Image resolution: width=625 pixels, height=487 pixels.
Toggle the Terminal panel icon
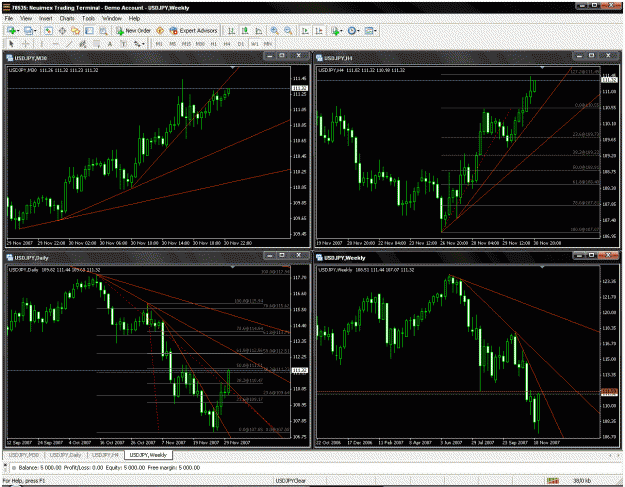click(x=89, y=31)
